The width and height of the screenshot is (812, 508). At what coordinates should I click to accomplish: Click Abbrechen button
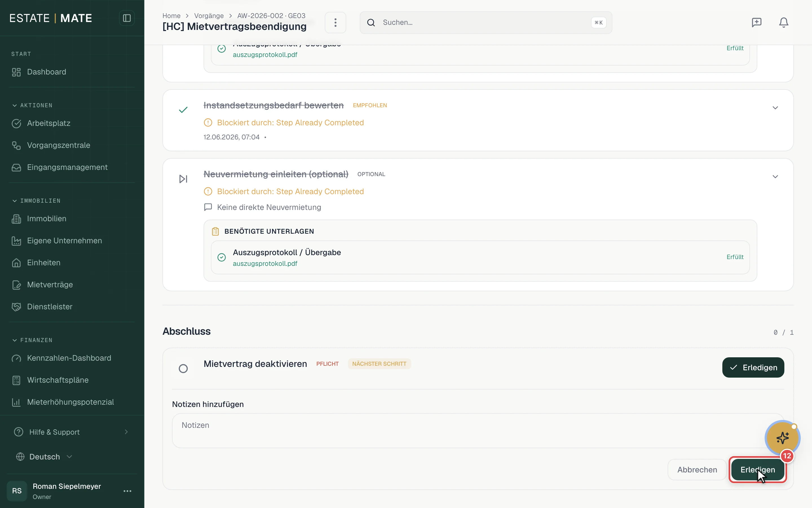(x=697, y=470)
